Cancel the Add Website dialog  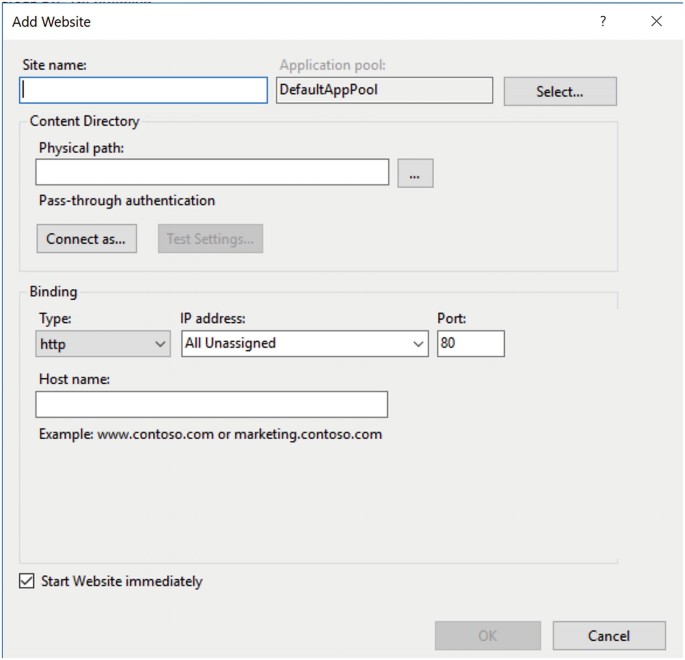coord(608,636)
